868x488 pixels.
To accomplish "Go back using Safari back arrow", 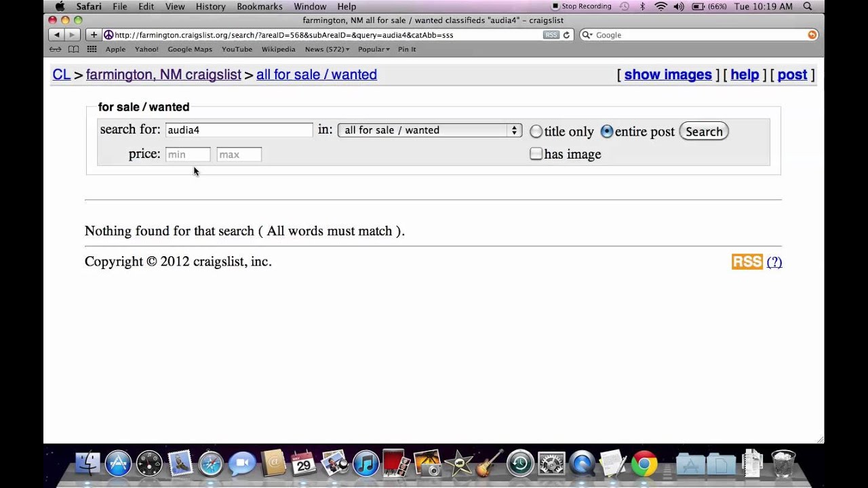I will pyautogui.click(x=56, y=35).
